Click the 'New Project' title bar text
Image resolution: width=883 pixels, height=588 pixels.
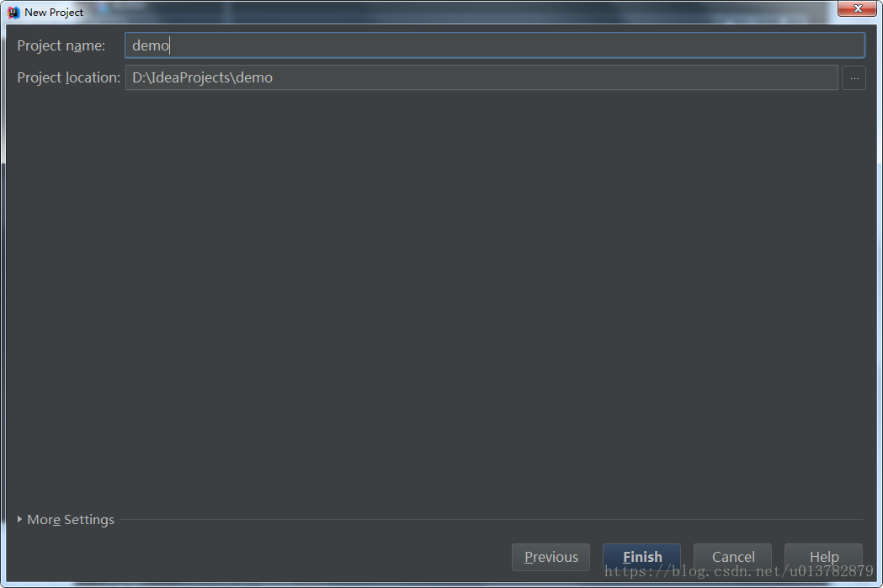(x=54, y=13)
